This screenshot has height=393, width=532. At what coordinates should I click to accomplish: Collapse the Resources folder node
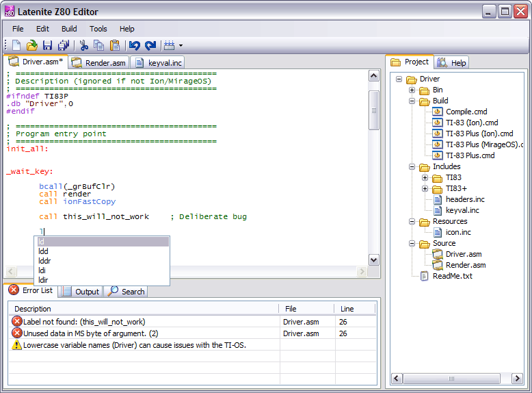point(412,221)
